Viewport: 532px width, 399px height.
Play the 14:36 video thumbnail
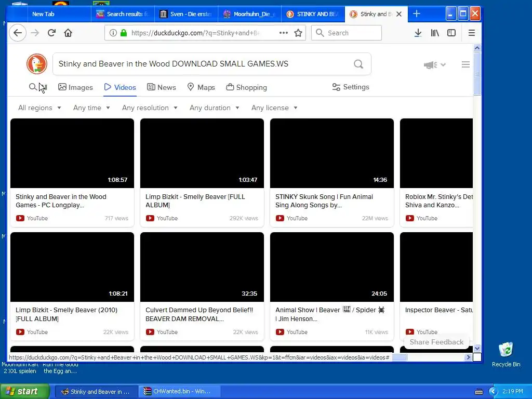[332, 153]
